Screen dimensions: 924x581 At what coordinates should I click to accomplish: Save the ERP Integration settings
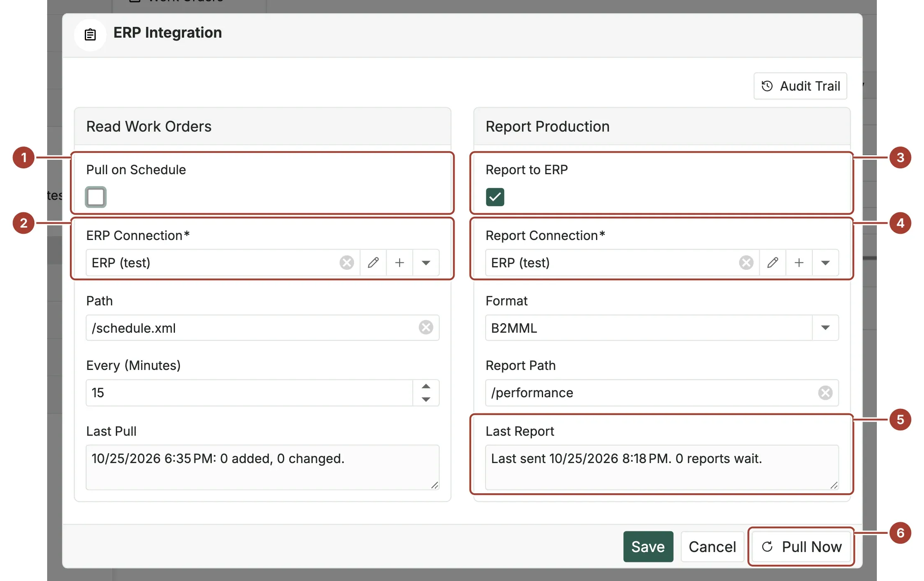click(x=648, y=547)
